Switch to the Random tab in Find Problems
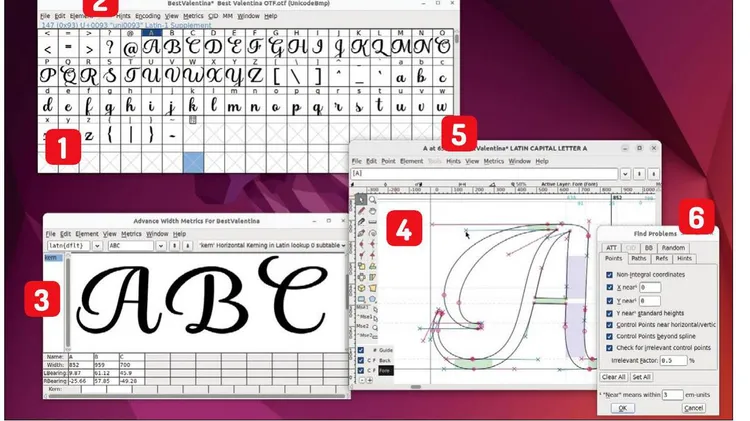The width and height of the screenshot is (750, 421). (x=673, y=248)
